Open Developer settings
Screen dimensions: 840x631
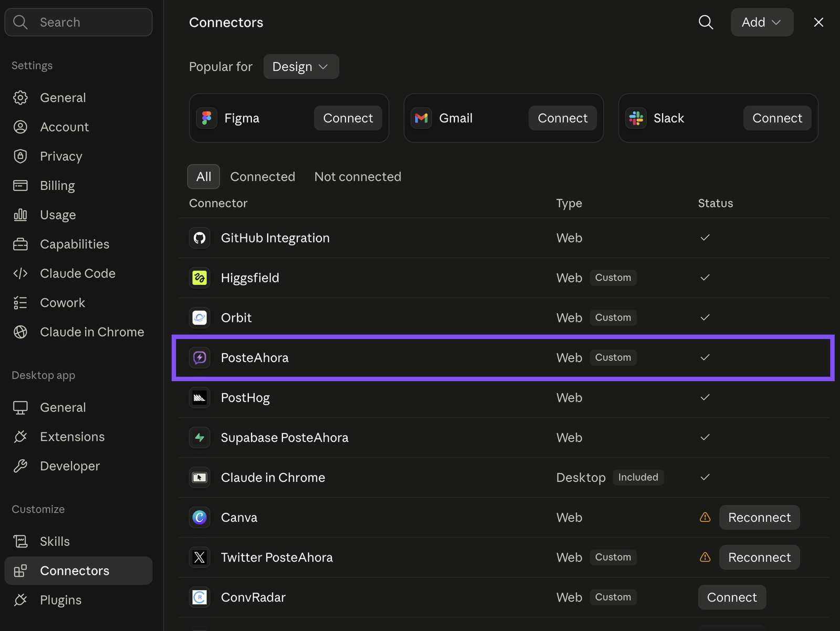tap(78, 466)
